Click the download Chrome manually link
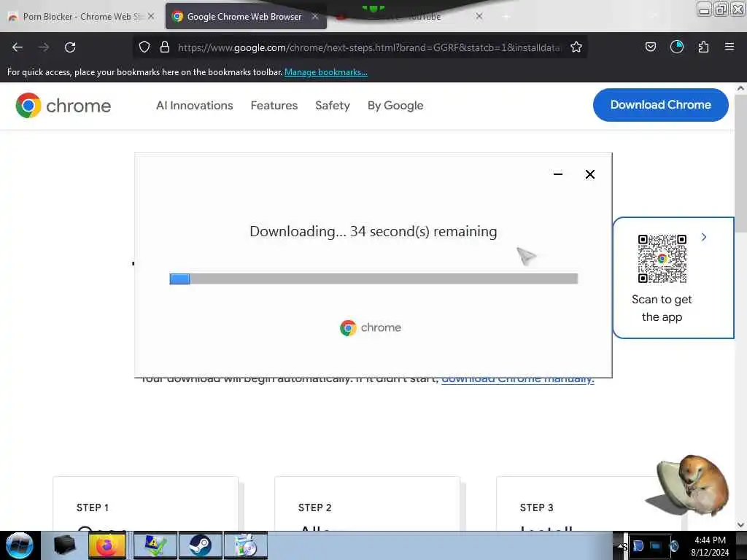Screen dimensions: 747x560 point(518,381)
